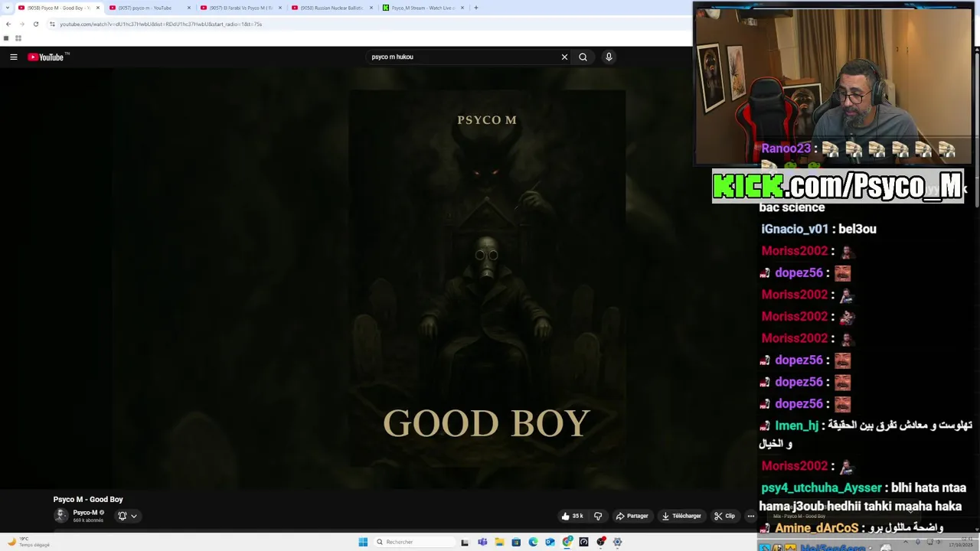This screenshot has height=551, width=980.
Task: Click the magnifier search button
Action: pyautogui.click(x=583, y=57)
